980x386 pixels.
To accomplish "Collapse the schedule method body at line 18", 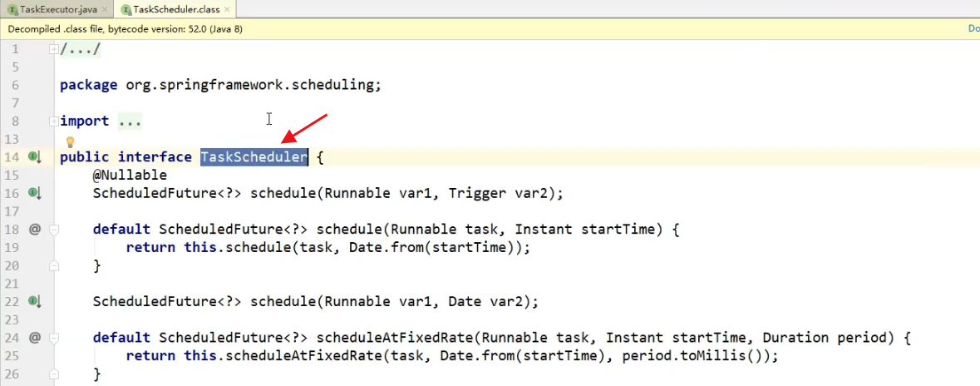I will pos(54,230).
